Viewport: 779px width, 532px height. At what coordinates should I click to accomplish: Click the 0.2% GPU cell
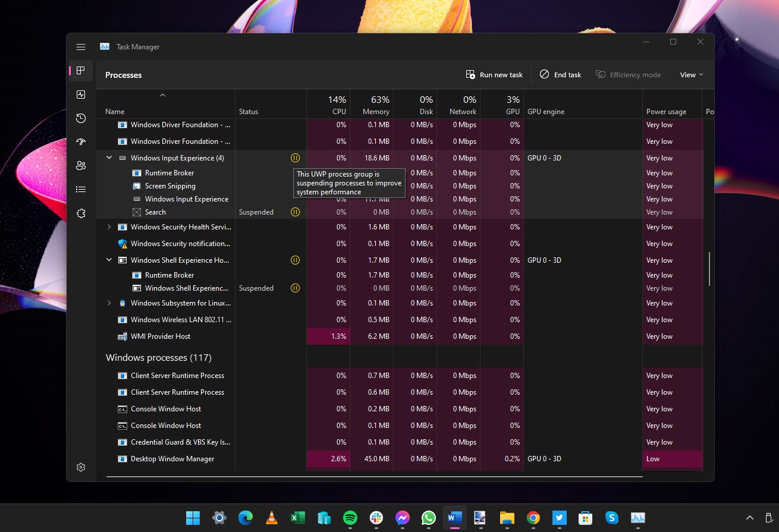502,459
